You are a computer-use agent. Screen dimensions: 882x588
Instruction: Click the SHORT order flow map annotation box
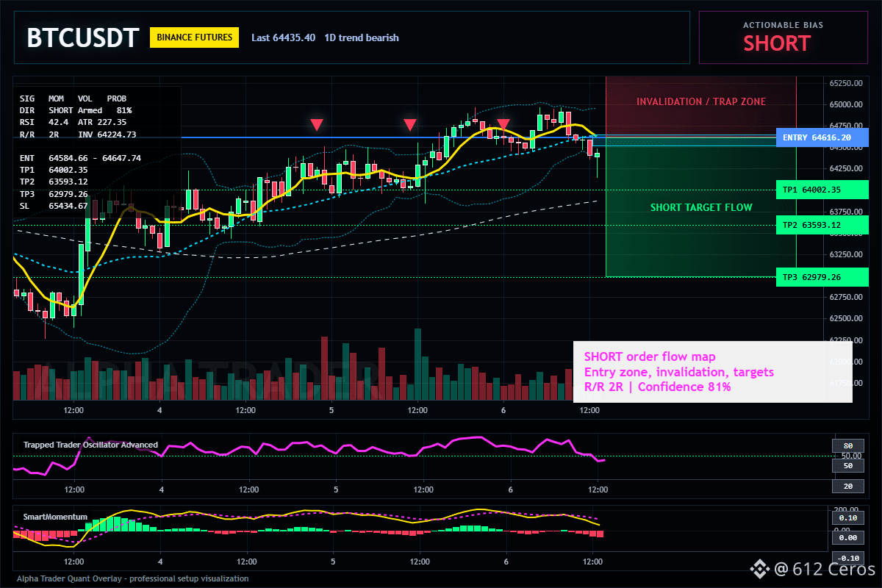click(712, 372)
